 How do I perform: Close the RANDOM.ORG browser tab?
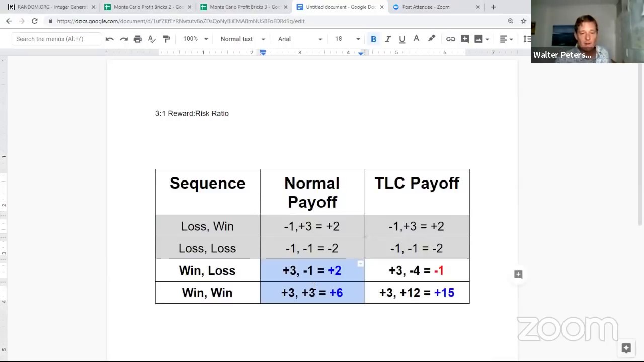(x=93, y=7)
